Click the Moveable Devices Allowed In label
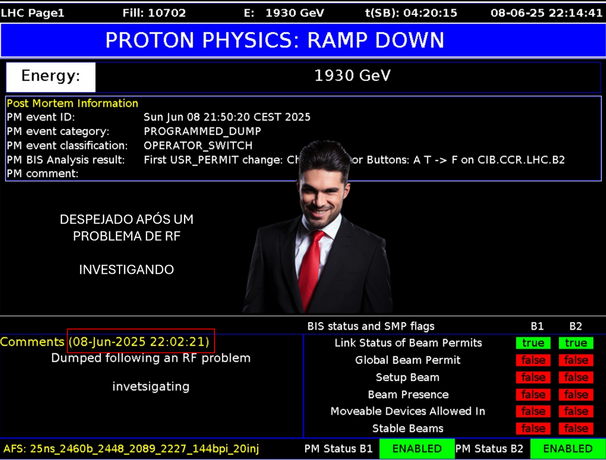 pyautogui.click(x=408, y=411)
